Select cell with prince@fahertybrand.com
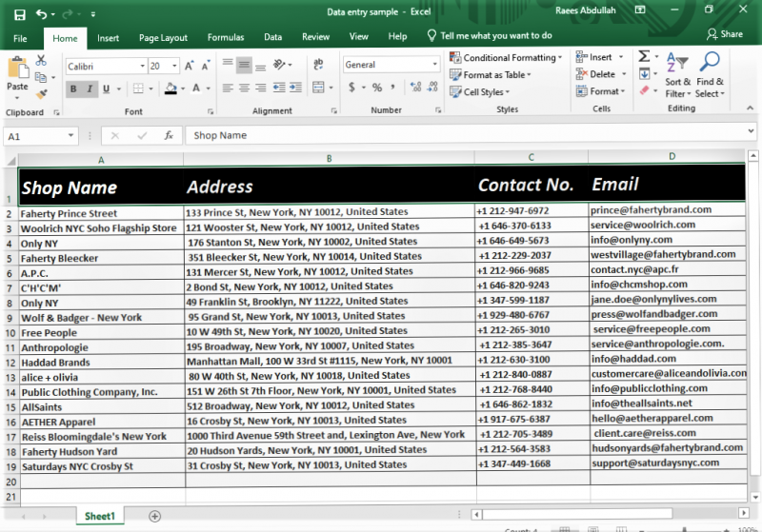The height and width of the screenshot is (532, 762). coord(666,209)
